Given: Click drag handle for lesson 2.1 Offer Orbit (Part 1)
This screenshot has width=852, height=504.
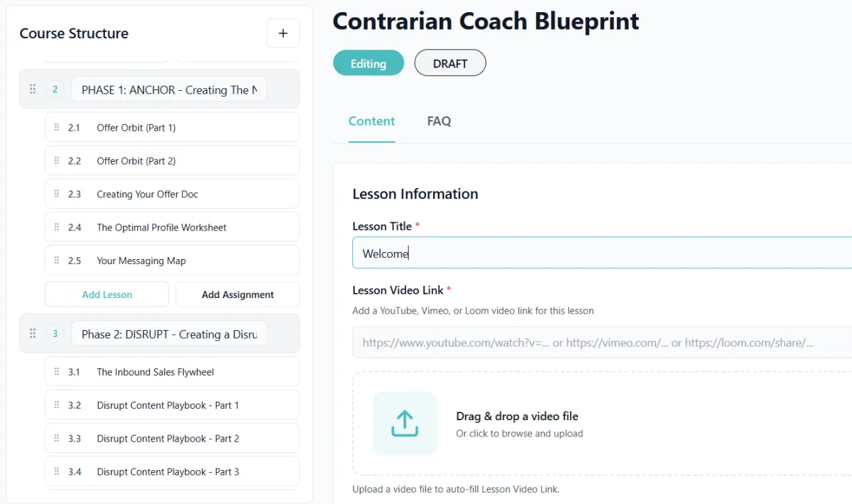Looking at the screenshot, I should coord(57,128).
